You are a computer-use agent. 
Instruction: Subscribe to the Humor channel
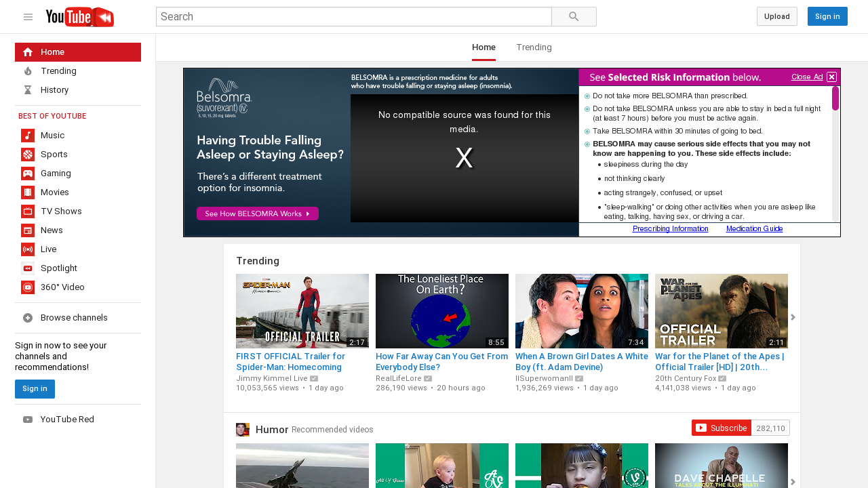click(722, 428)
